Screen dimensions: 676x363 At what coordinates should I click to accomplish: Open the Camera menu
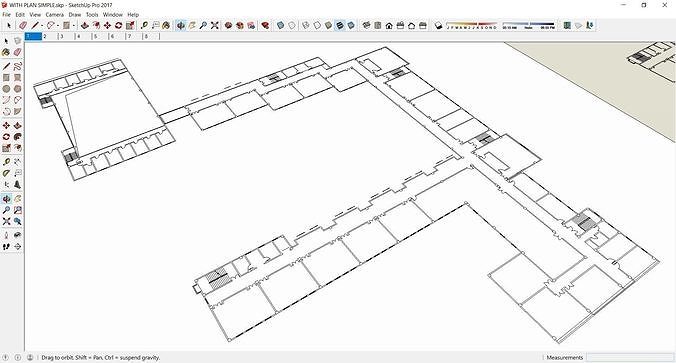[x=55, y=14]
